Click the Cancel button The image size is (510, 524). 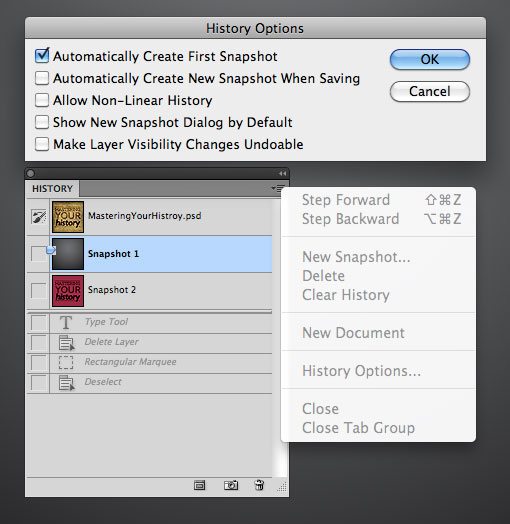pyautogui.click(x=430, y=91)
